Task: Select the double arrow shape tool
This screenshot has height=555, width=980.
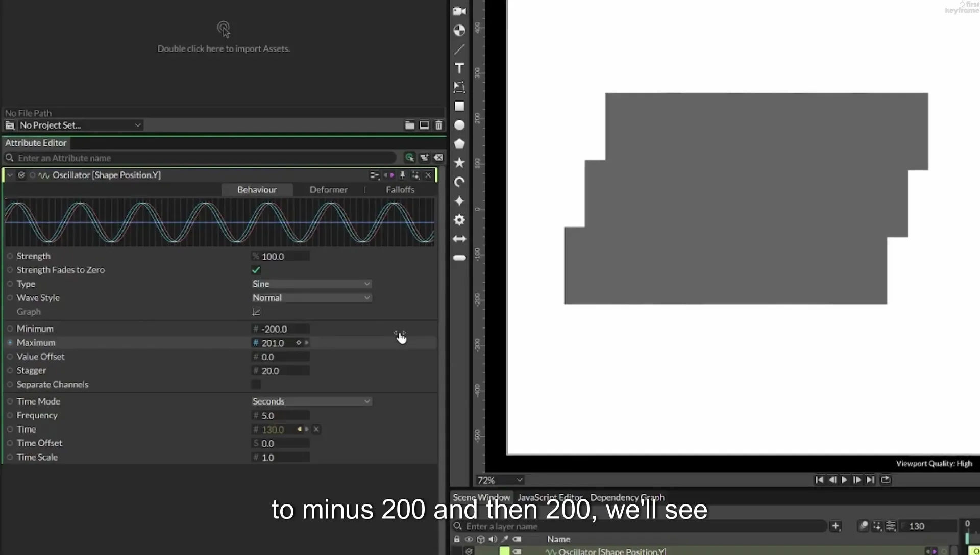Action: (459, 239)
